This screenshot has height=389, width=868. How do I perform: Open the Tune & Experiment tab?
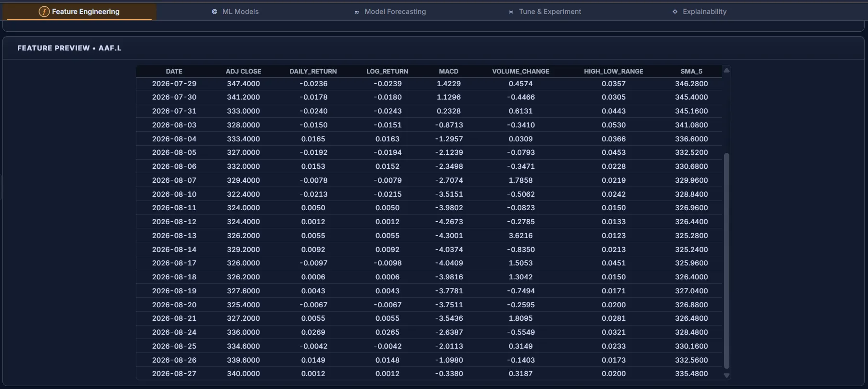(544, 12)
